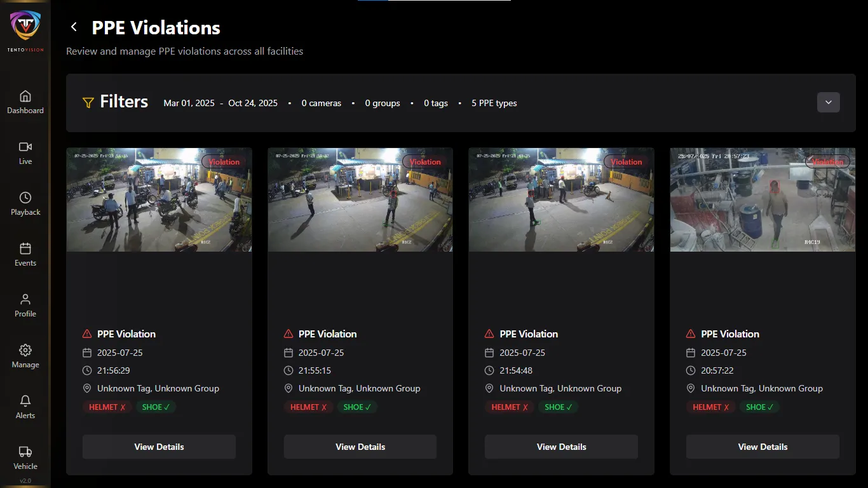Open the date range selector Mar 01 - Oct 24
This screenshot has height=488, width=868.
coord(220,103)
